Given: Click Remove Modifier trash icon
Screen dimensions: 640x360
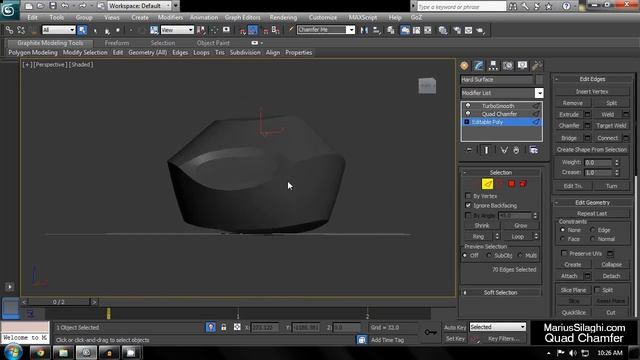Looking at the screenshot, I should coord(516,150).
